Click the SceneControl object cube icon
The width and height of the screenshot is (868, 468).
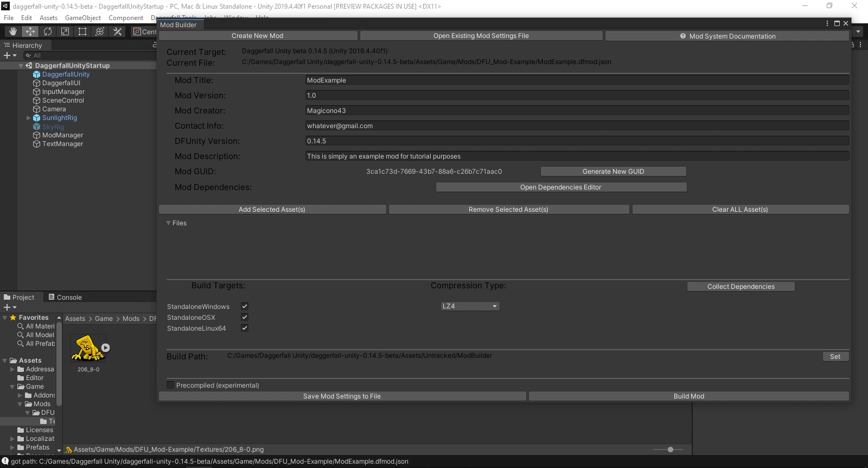tap(37, 100)
